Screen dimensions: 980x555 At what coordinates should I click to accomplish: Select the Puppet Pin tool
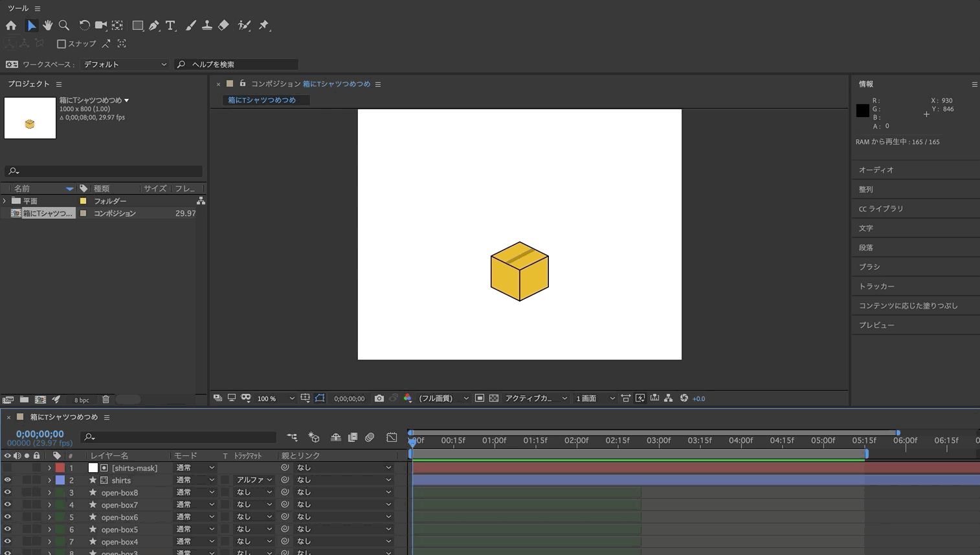click(x=264, y=25)
